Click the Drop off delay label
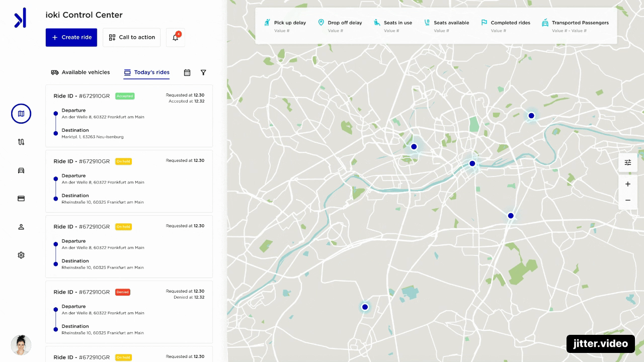 [x=345, y=23]
